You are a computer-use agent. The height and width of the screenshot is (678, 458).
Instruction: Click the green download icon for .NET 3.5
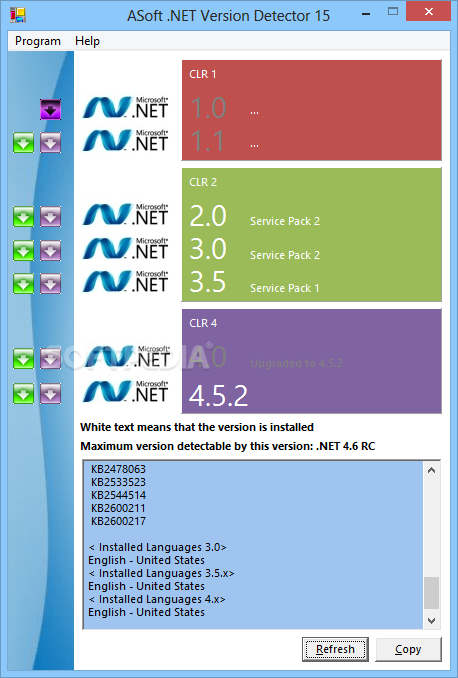coord(23,283)
